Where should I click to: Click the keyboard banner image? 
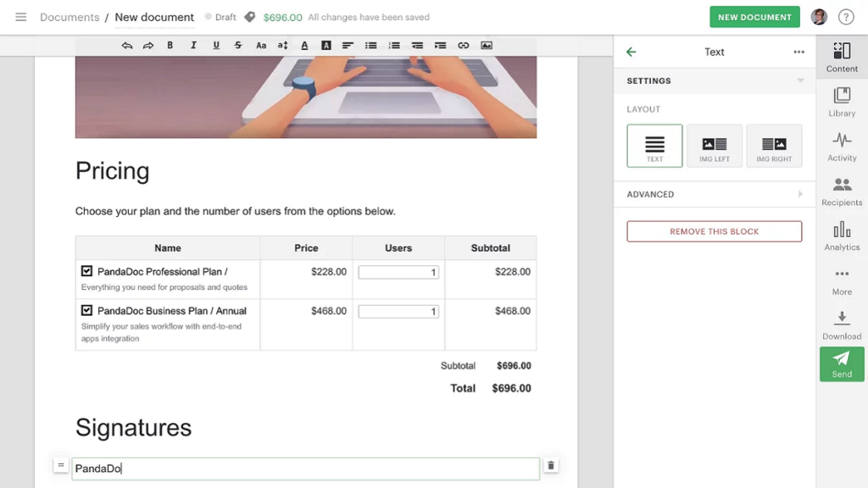click(x=305, y=97)
